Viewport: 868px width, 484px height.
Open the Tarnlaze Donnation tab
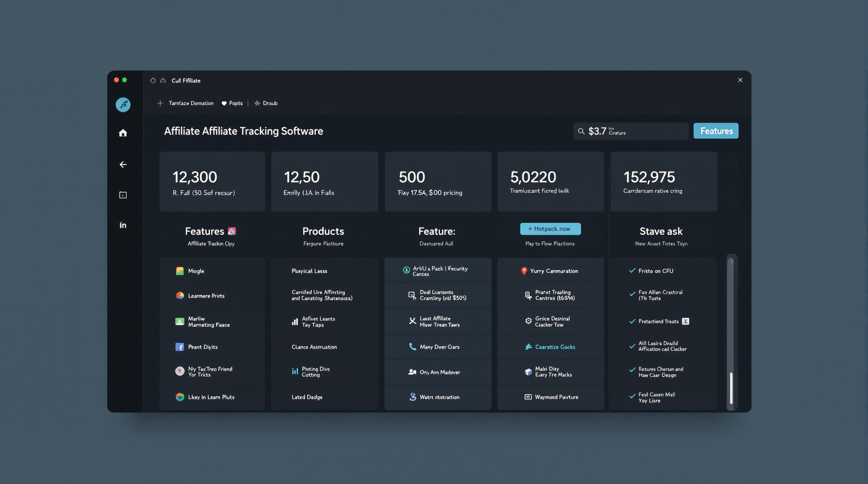191,103
